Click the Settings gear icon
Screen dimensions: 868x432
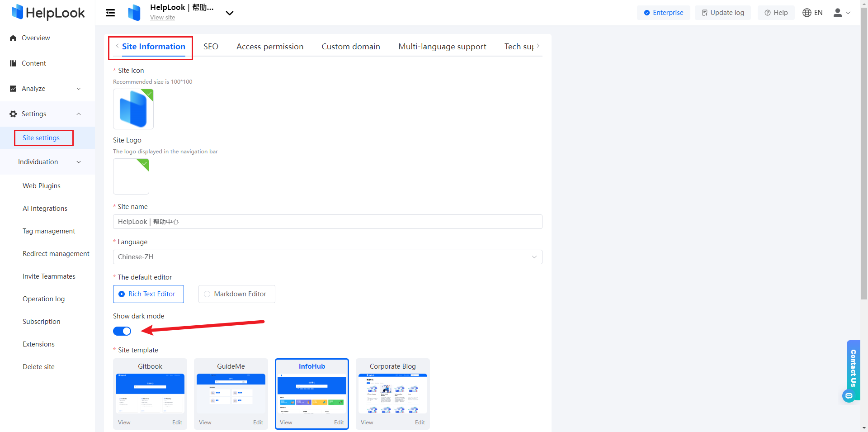13,114
